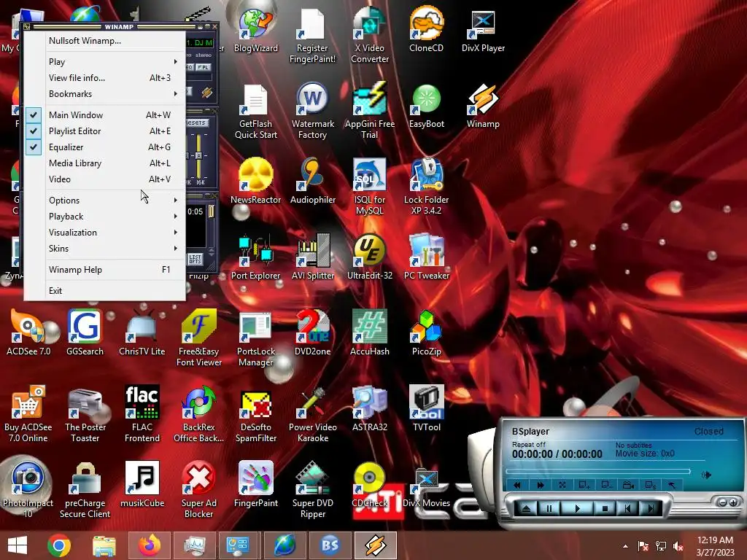The height and width of the screenshot is (560, 747).
Task: Click BSplayer capture frame camera icon
Action: pos(628,485)
